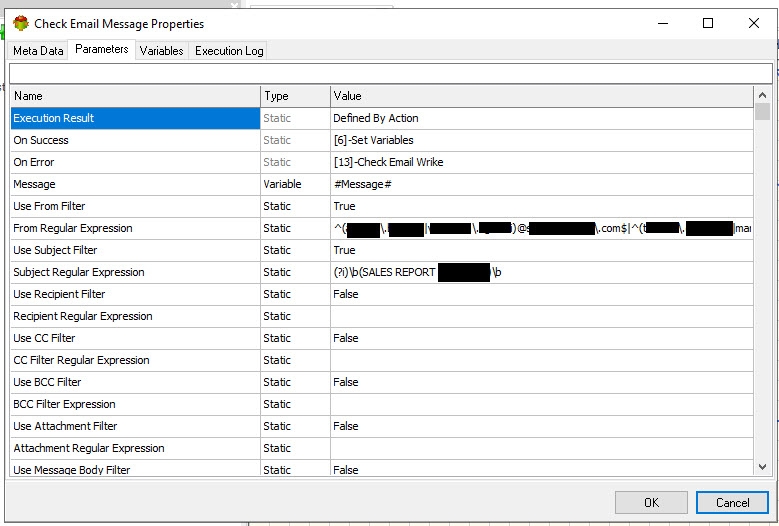Click the empty Recipient Regular Expression value cell
Viewport: 779px width, 526px height.
(542, 316)
